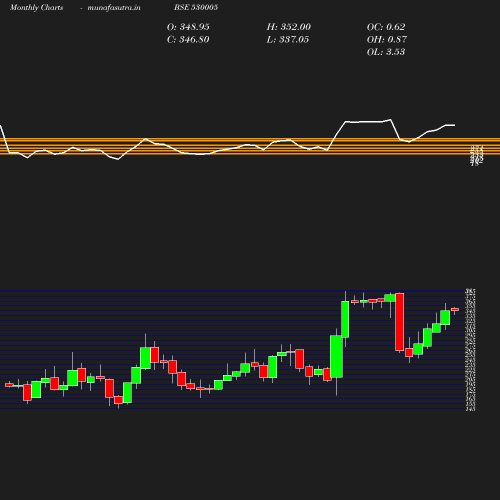Click the last small red candlestick
The image size is (500, 500).
[455, 310]
